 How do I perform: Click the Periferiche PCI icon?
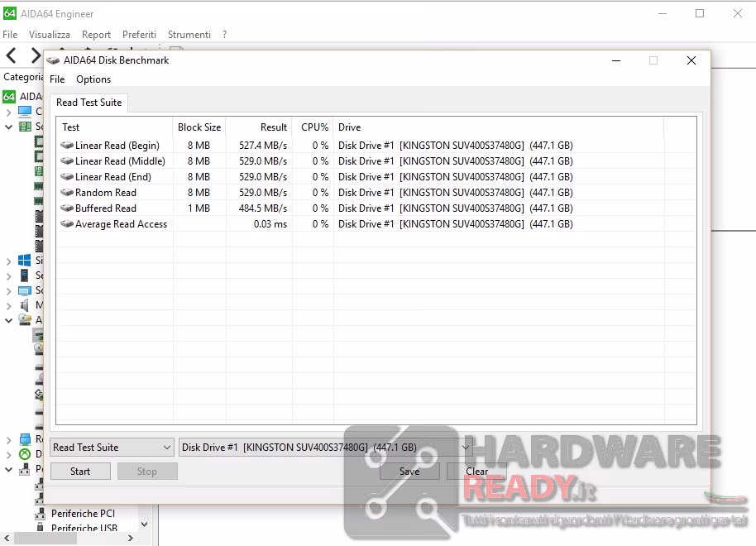pos(40,515)
